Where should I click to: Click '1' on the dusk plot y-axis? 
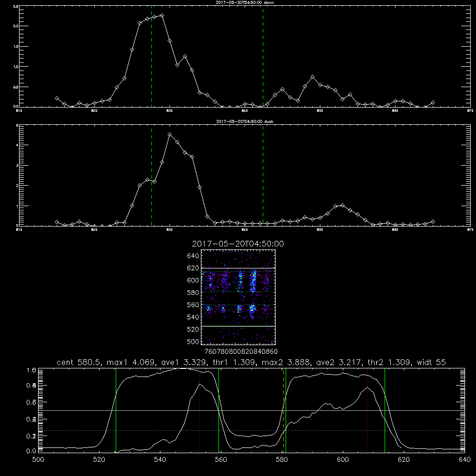[17, 206]
